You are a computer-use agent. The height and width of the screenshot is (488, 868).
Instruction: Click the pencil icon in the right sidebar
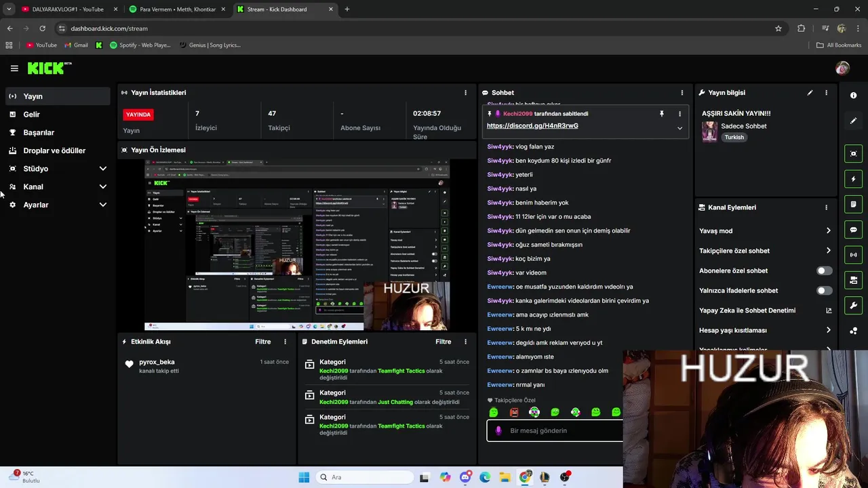(x=853, y=121)
